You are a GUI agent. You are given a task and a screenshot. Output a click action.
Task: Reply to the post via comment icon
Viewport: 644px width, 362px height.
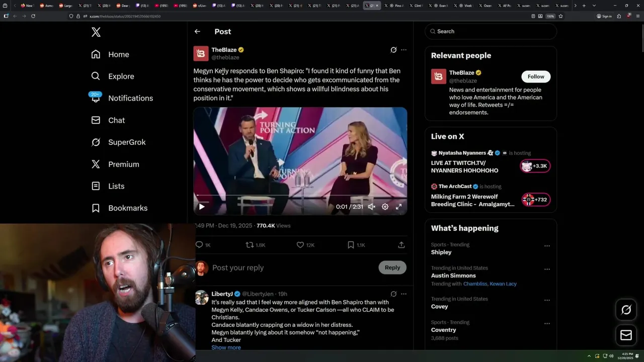[199, 245]
